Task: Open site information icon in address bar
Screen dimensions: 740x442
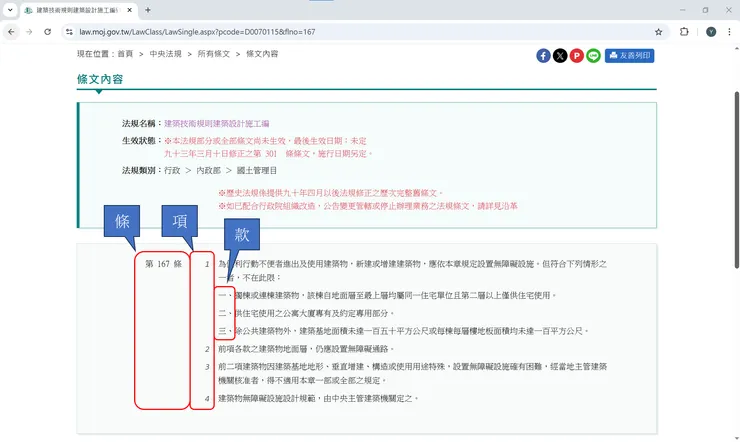Action: 69,32
